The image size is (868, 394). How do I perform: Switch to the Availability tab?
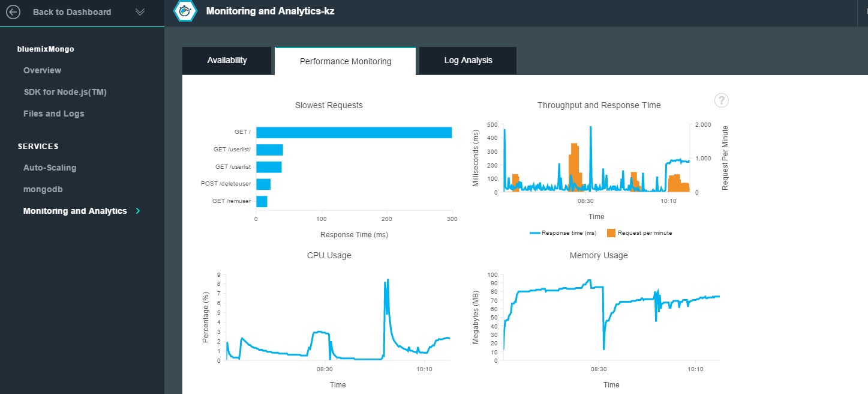tap(227, 61)
